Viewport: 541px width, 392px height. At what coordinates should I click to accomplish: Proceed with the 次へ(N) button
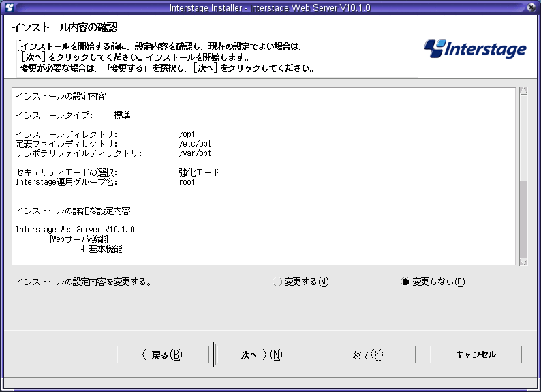point(263,355)
